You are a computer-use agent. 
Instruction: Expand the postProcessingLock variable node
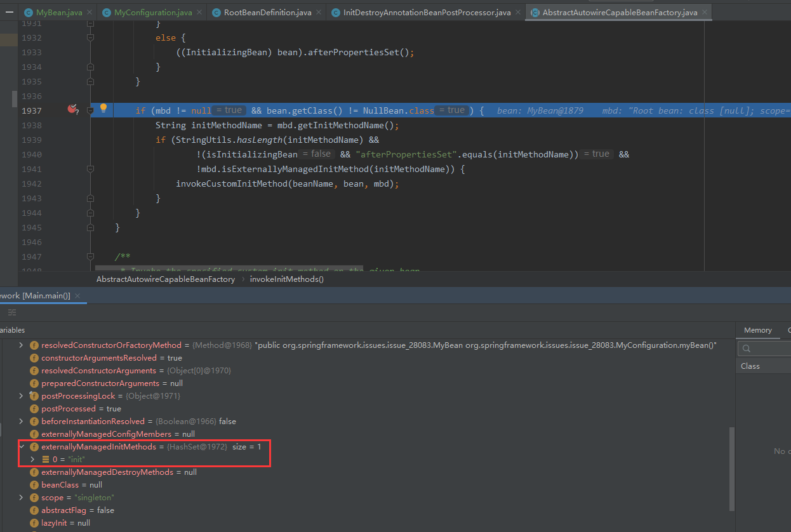[x=21, y=396]
